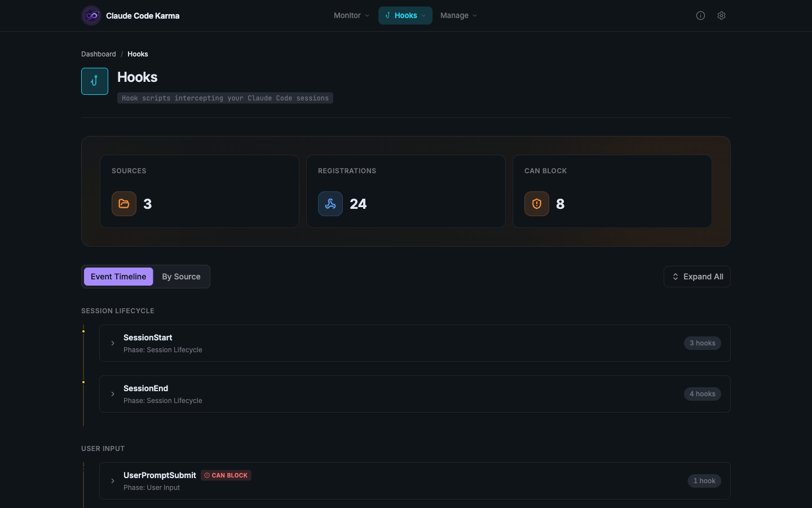Click the CAN BLOCK card label
Screen dimensions: 812x508
click(546, 171)
